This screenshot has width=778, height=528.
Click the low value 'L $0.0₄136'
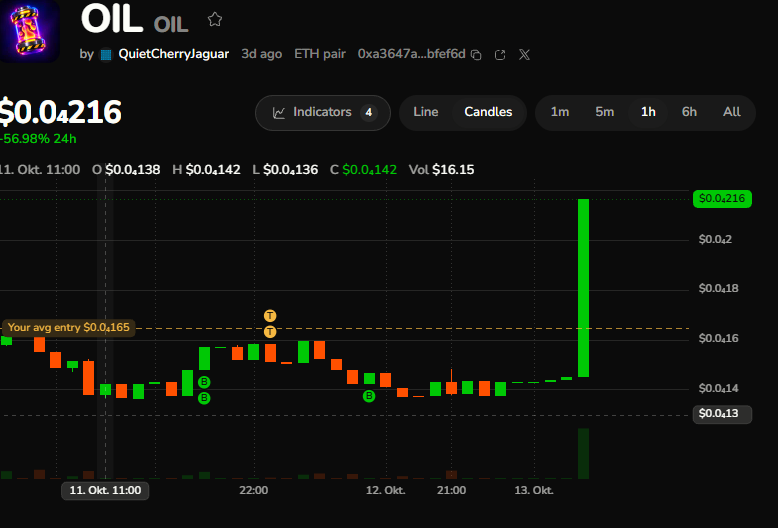click(285, 170)
